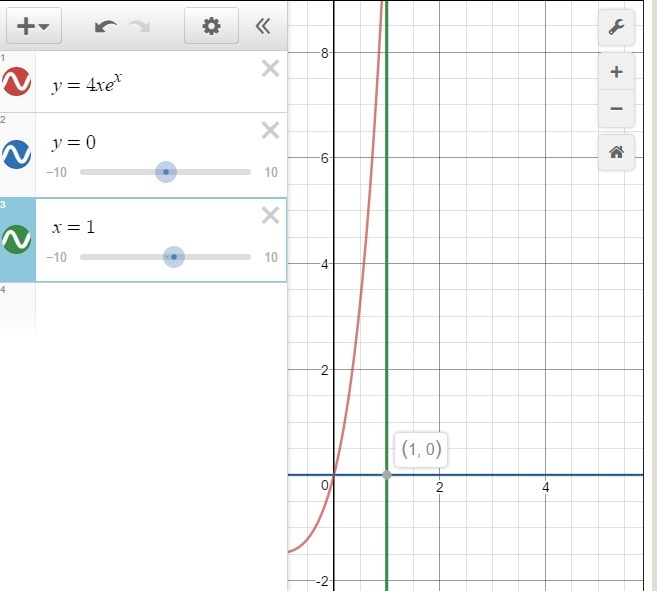Open the Add Item plus dropdown
This screenshot has height=591, width=657.
click(34, 27)
